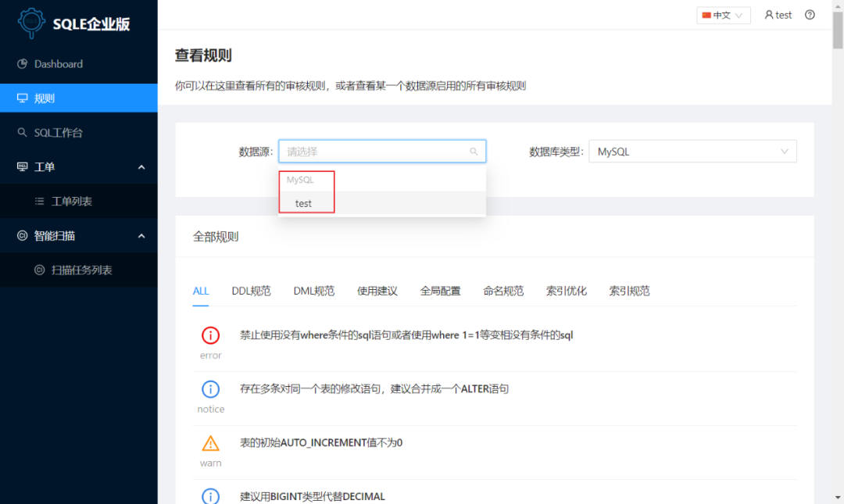Open the 中文 language dropdown

[724, 15]
